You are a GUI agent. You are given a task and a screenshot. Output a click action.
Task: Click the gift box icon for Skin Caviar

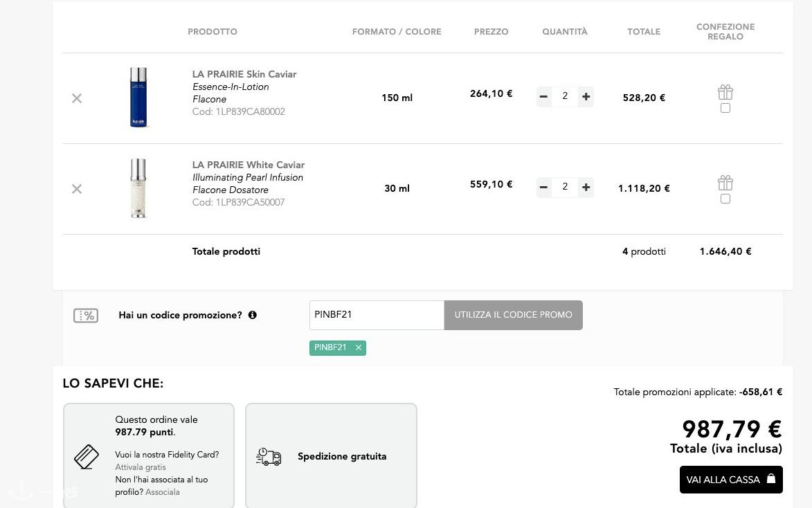725,92
